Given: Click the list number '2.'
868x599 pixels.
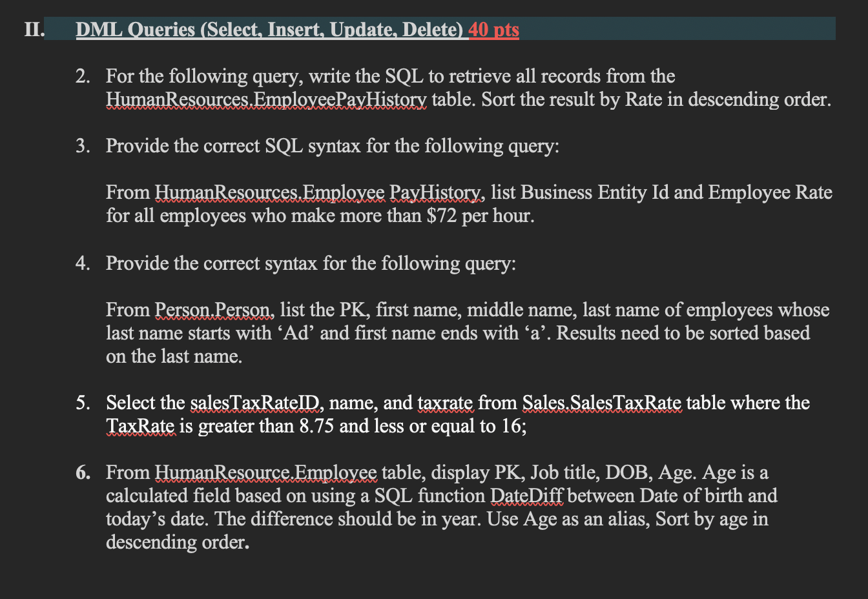Looking at the screenshot, I should pyautogui.click(x=83, y=76).
